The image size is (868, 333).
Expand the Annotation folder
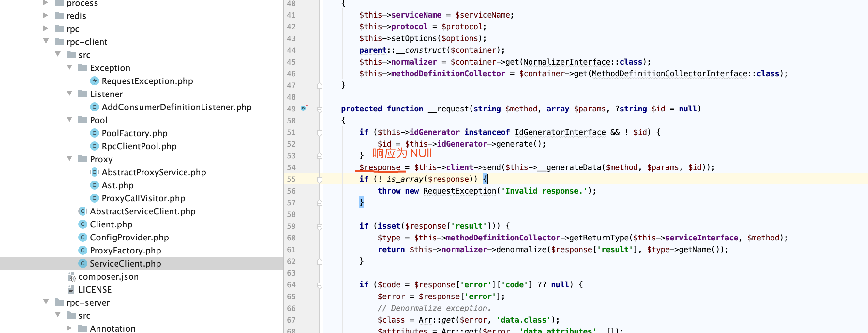(69, 328)
